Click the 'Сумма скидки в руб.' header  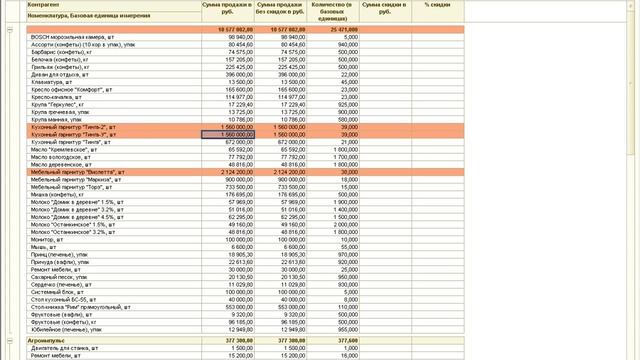(385, 11)
